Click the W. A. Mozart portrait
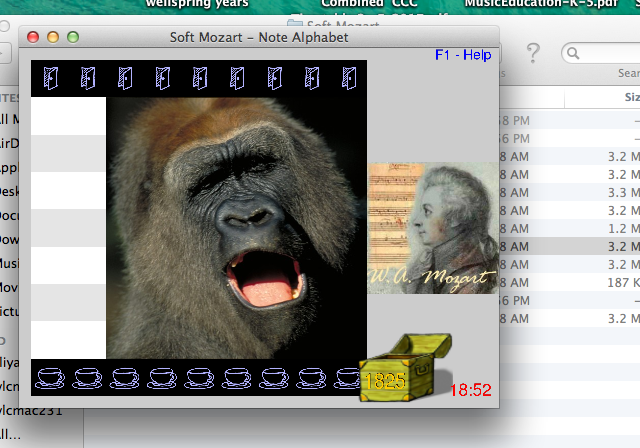 [433, 228]
